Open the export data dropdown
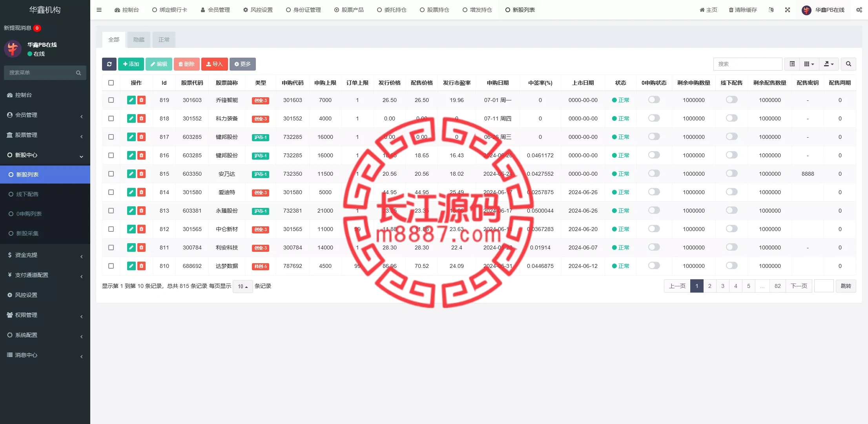Screen dimensions: 868x424 coord(829,64)
